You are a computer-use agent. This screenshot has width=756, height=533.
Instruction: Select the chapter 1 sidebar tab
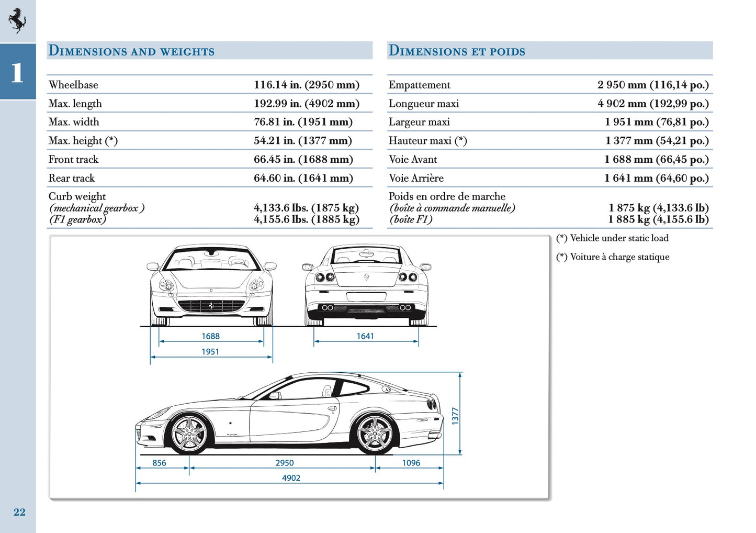point(16,73)
